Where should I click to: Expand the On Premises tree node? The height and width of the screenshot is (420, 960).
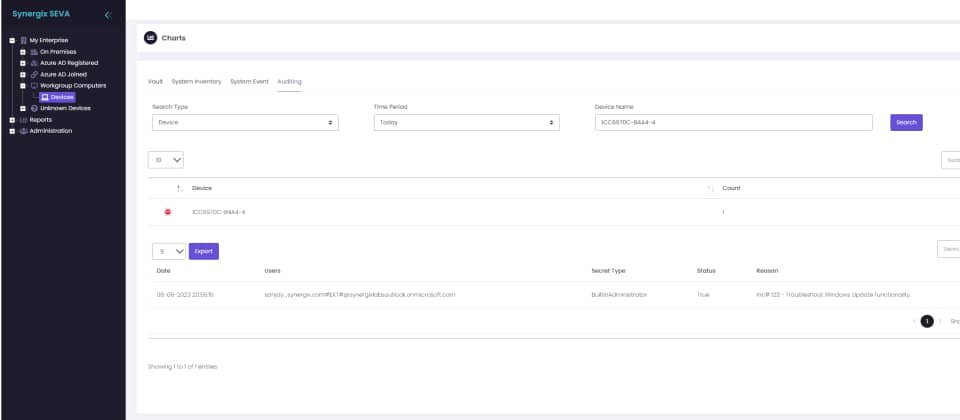(x=22, y=52)
